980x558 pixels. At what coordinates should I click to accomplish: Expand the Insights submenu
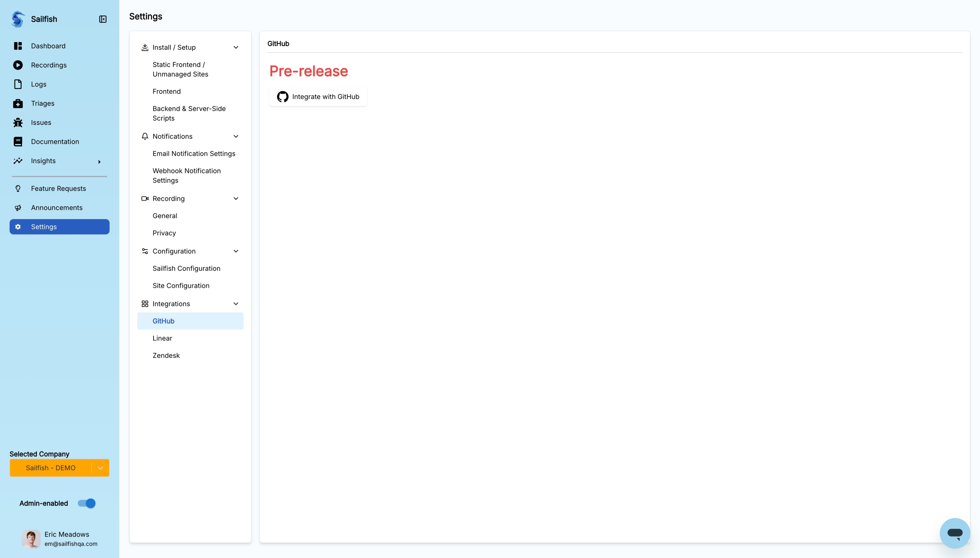click(99, 161)
